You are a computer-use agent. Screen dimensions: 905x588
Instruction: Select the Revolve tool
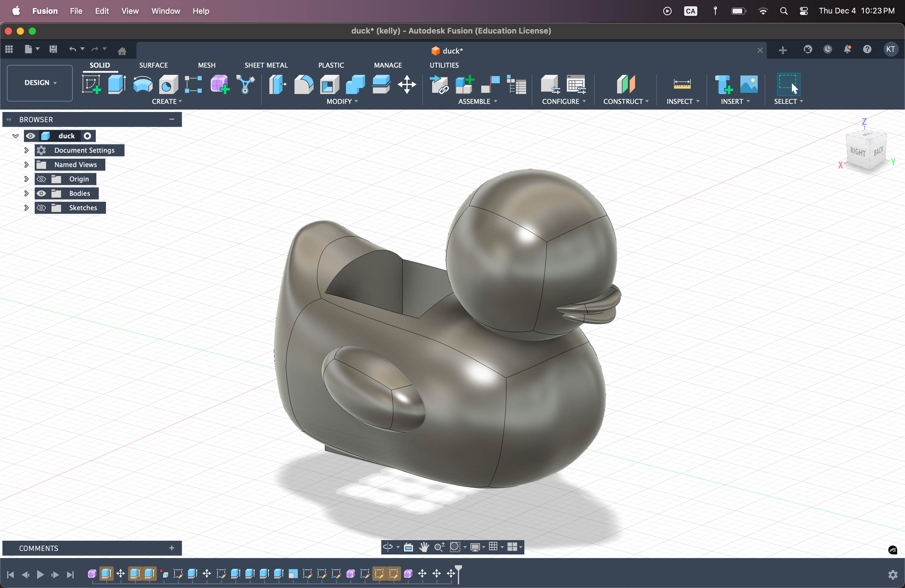pos(142,84)
